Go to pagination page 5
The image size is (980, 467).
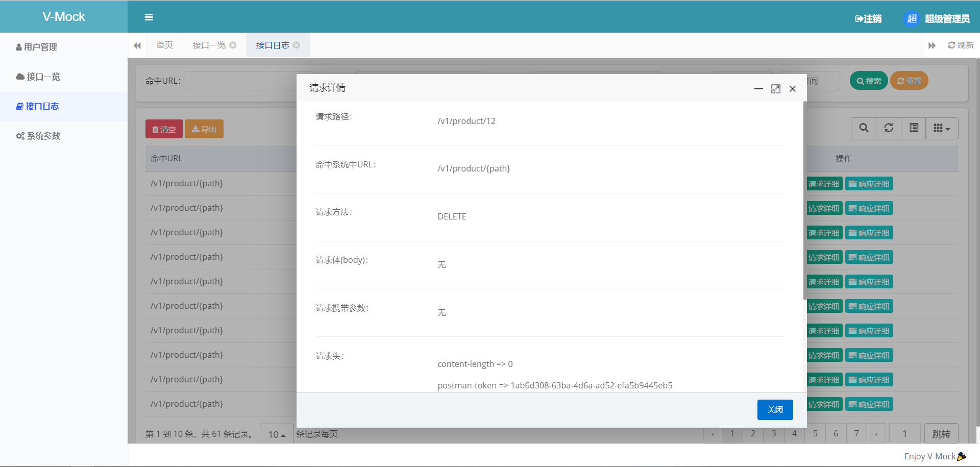[x=815, y=433]
